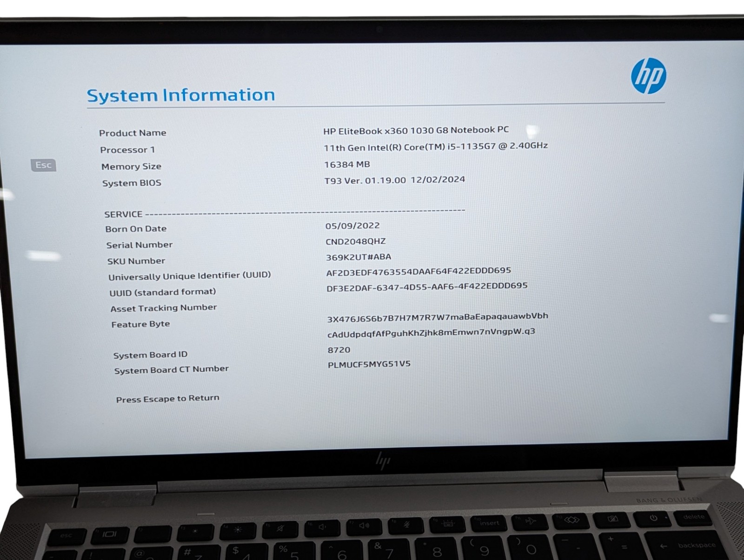Click the '05/09/2022' date value

pos(352,226)
